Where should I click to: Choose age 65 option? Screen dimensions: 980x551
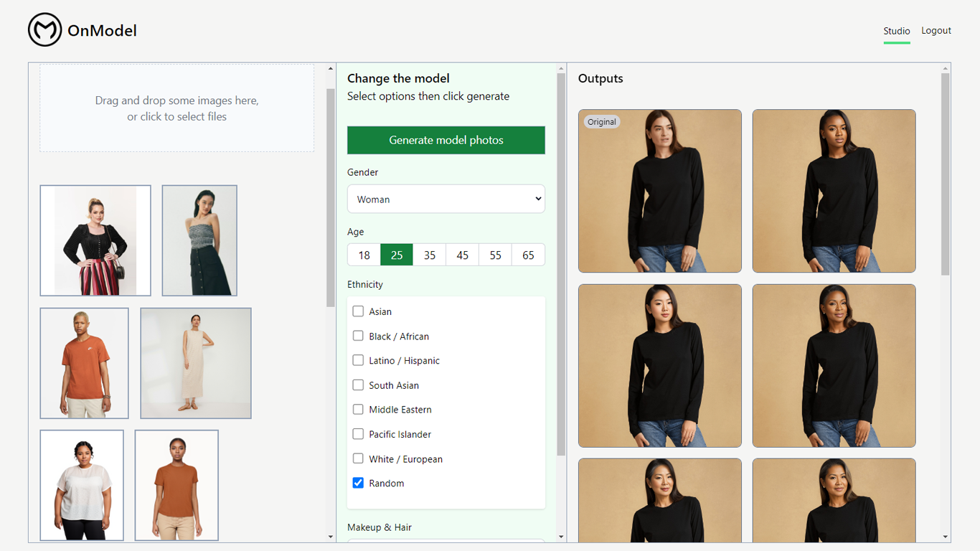[x=528, y=255]
